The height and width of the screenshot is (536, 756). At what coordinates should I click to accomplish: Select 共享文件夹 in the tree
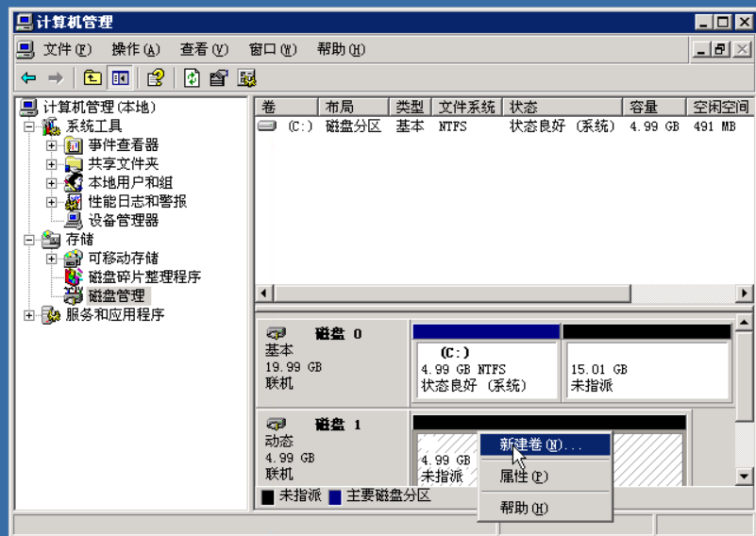coord(123,164)
